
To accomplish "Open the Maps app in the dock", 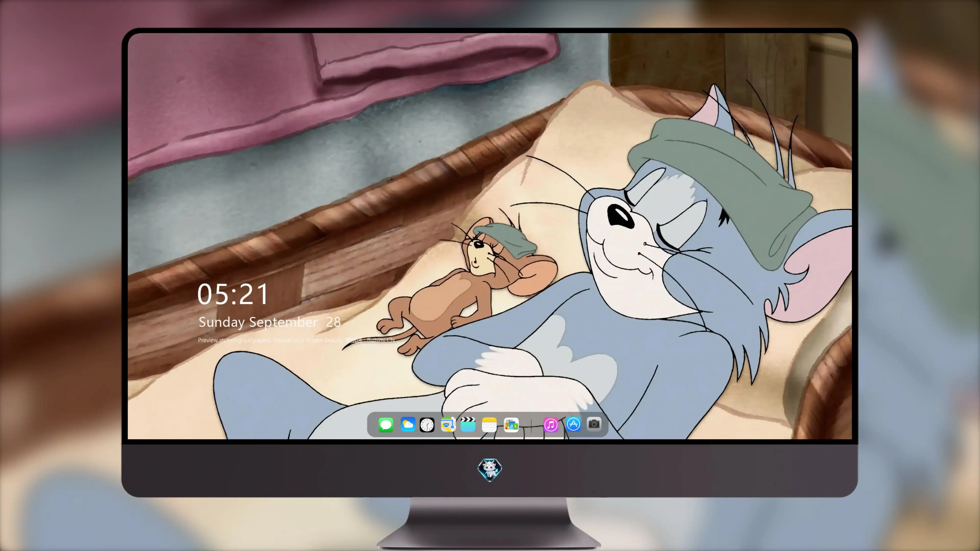I will point(448,424).
